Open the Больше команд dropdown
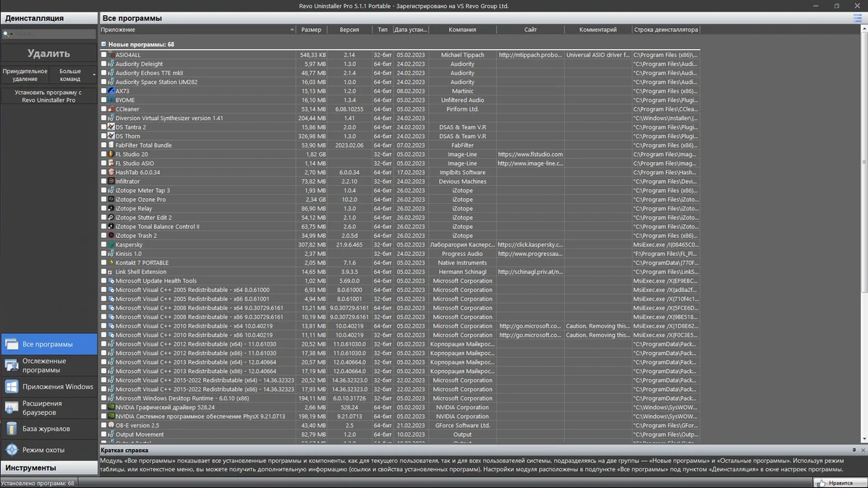The width and height of the screenshot is (868, 488). (74, 75)
